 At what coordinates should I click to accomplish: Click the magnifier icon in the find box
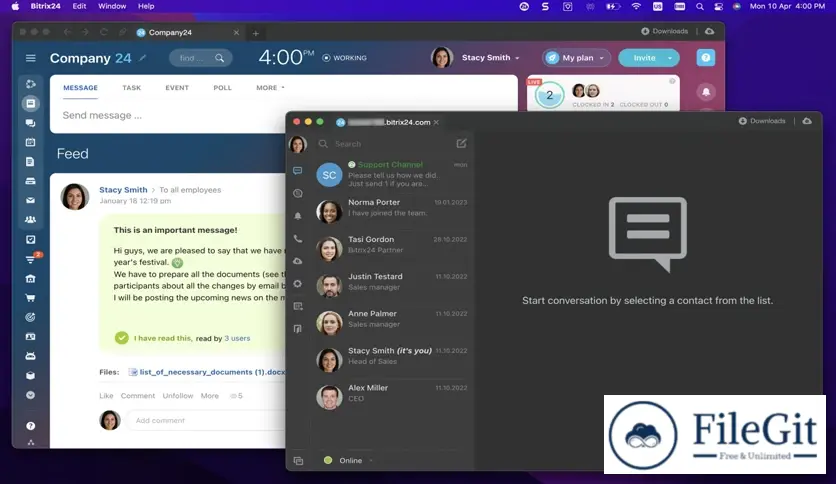(220, 58)
